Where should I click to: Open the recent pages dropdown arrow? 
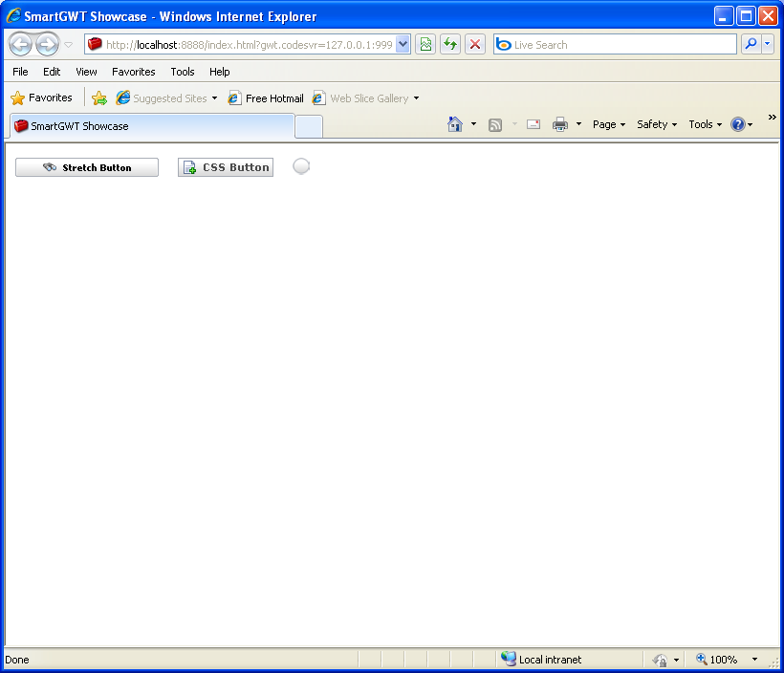coord(69,45)
